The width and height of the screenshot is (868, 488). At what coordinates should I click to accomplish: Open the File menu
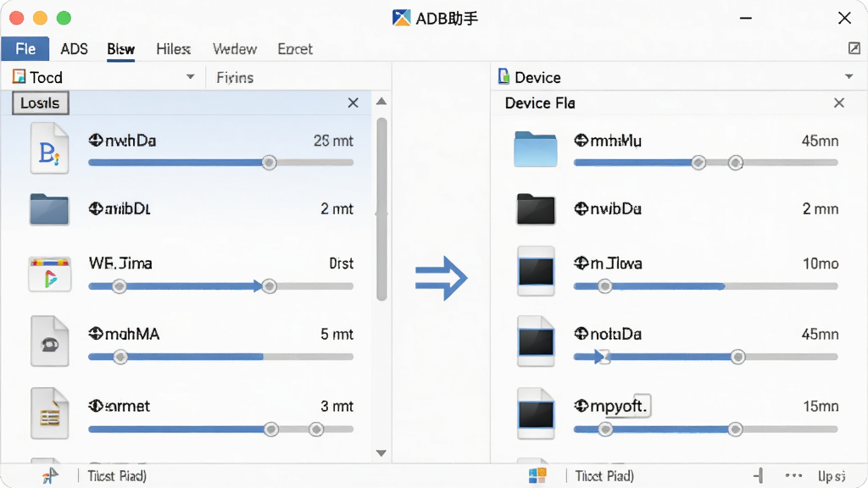25,48
